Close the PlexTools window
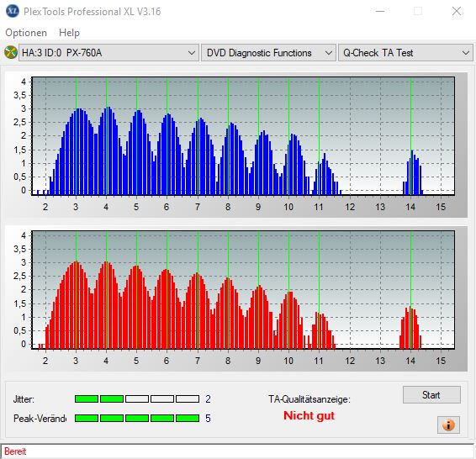The image size is (476, 459). coord(457,11)
